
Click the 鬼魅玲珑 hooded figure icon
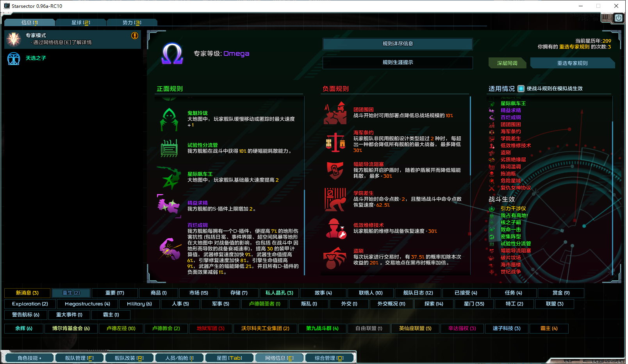pyautogui.click(x=169, y=119)
